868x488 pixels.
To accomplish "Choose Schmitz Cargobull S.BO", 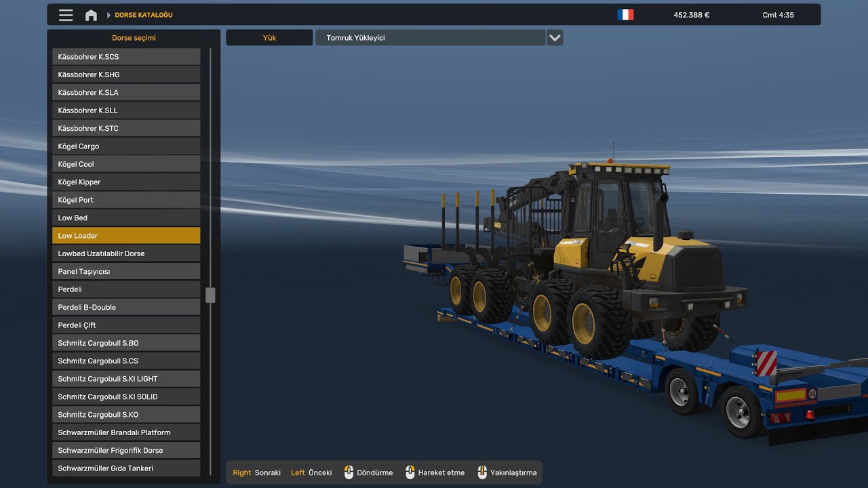I will click(x=126, y=343).
